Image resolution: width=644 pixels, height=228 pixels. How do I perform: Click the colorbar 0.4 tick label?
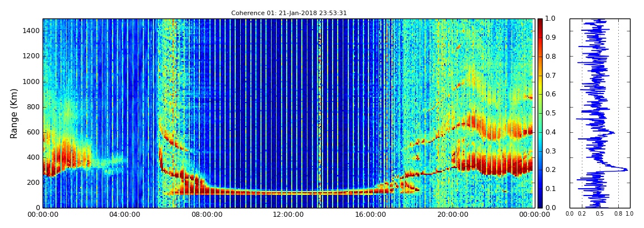549,132
